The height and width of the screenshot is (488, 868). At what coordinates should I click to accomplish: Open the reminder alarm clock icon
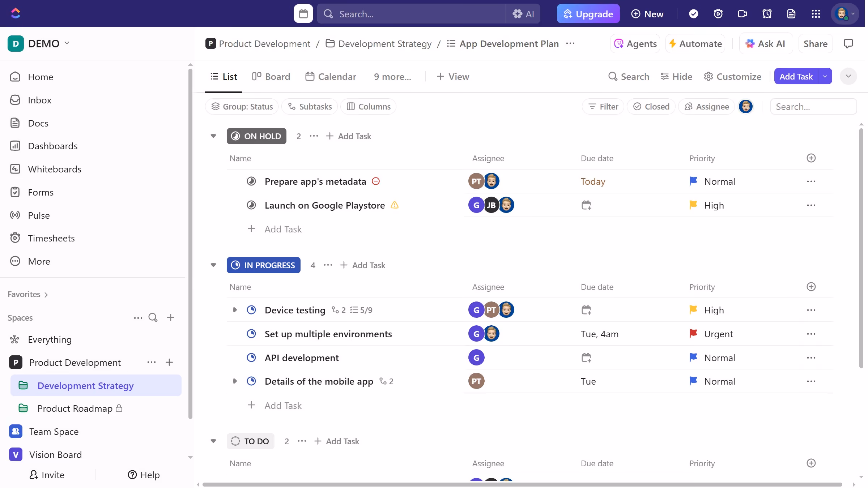pos(767,14)
